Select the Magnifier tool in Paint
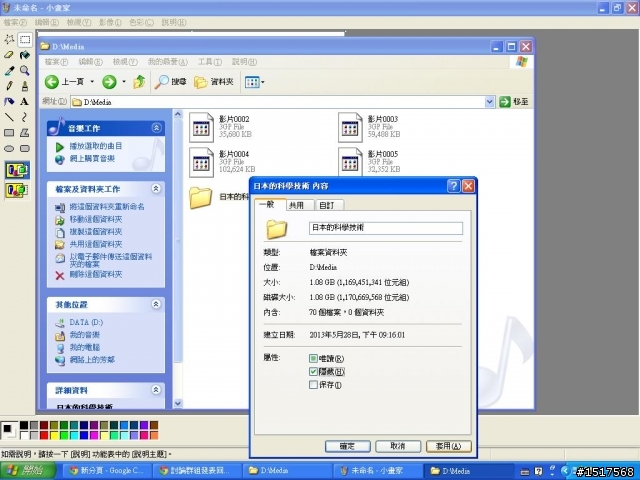The width and height of the screenshot is (640, 480). [x=25, y=70]
